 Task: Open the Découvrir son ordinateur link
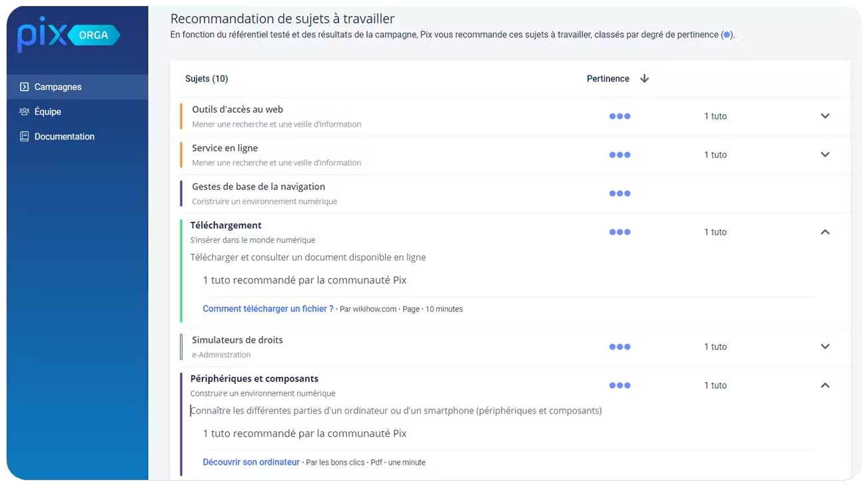[x=251, y=462]
